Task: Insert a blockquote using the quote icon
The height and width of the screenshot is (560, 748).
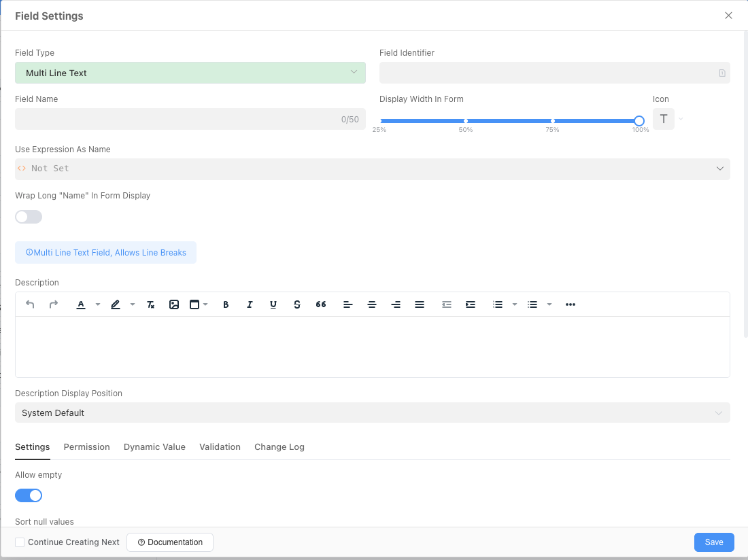Action: pos(321,304)
